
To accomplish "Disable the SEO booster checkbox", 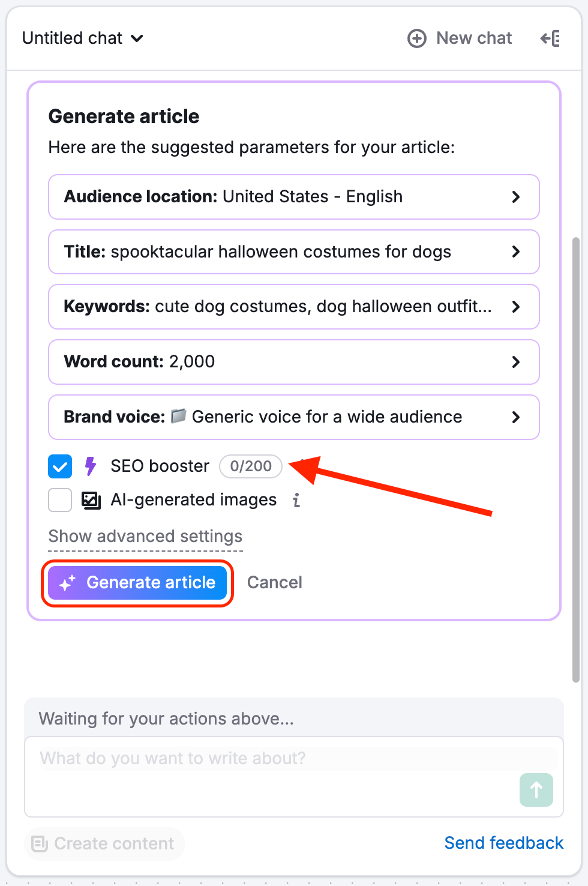I will point(59,466).
